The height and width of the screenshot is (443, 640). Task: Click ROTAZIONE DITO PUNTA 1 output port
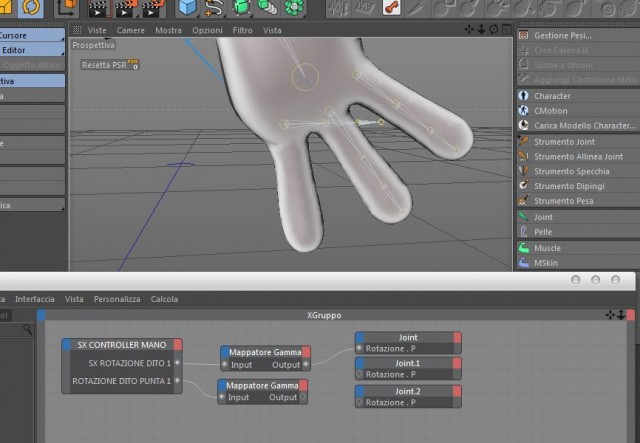(x=177, y=381)
